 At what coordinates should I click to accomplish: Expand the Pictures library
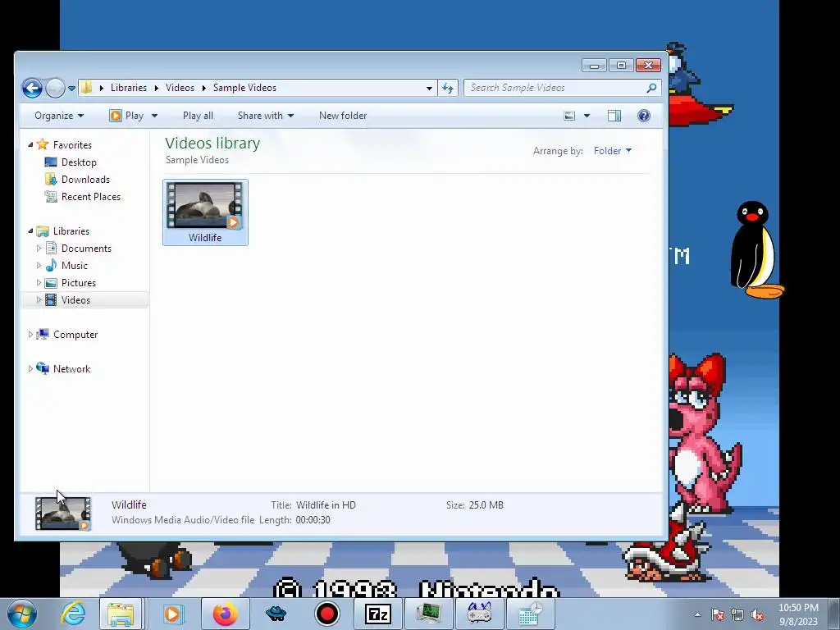39,282
